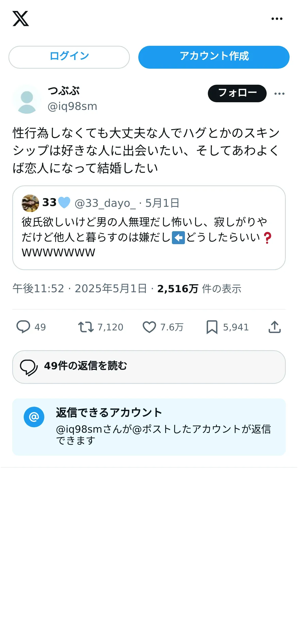Bookmark the post with bookmark icon

[212, 327]
